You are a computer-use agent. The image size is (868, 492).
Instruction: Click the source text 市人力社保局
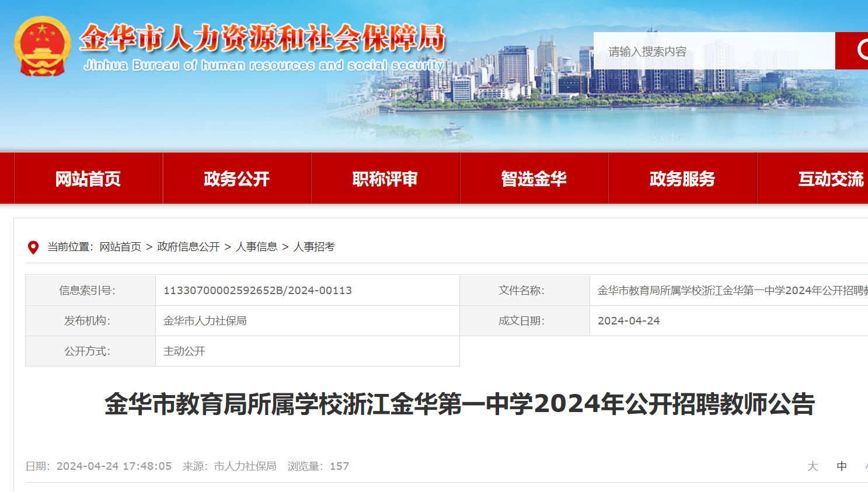click(245, 466)
